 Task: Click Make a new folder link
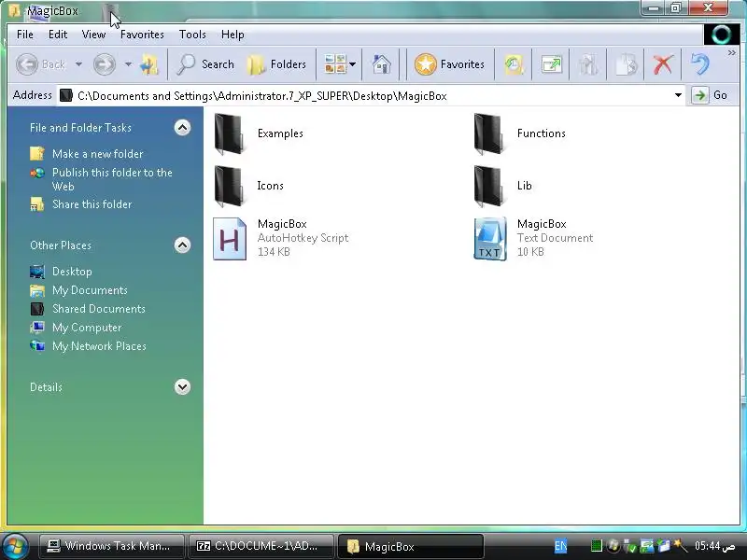point(98,154)
